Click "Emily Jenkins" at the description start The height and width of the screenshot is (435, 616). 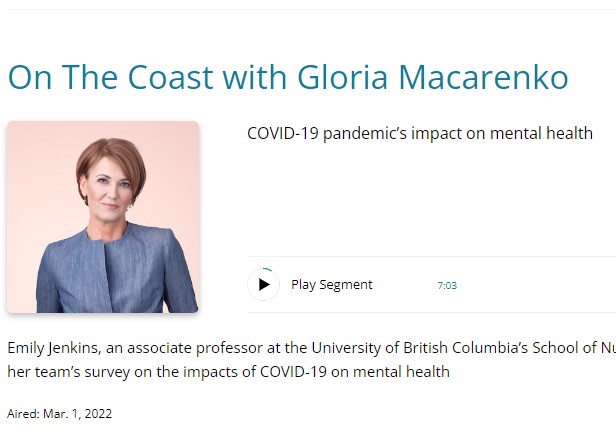(50, 349)
